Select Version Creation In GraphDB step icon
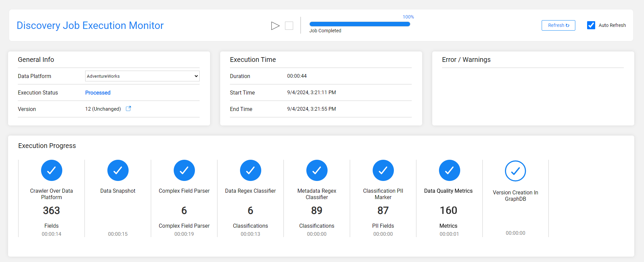The image size is (644, 262). [515, 171]
